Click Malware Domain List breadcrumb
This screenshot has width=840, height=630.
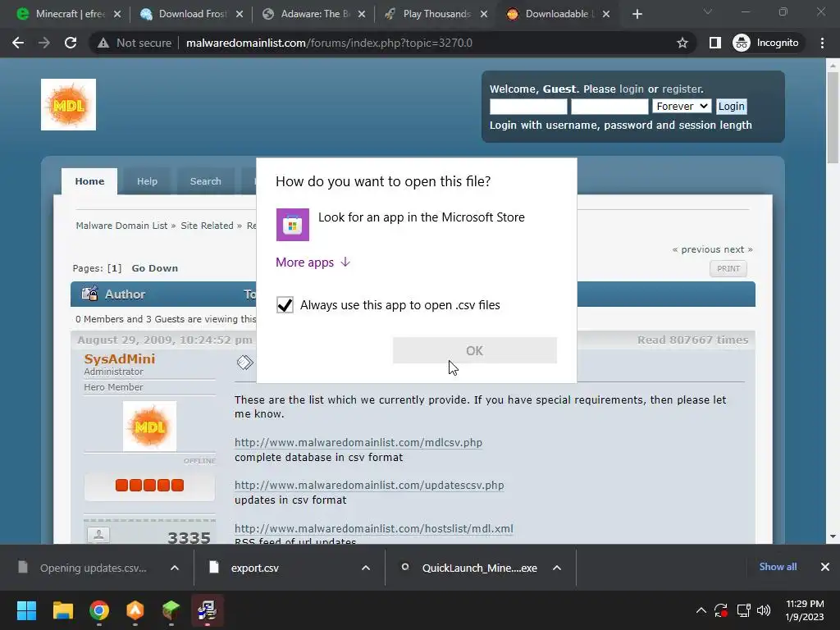121,226
